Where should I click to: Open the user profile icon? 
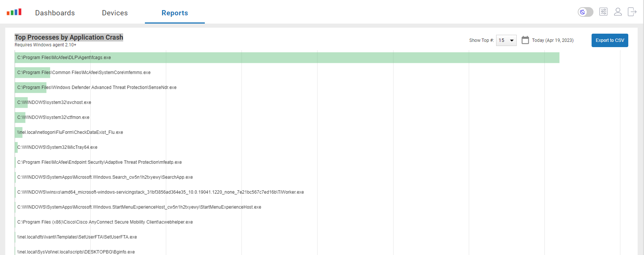618,12
